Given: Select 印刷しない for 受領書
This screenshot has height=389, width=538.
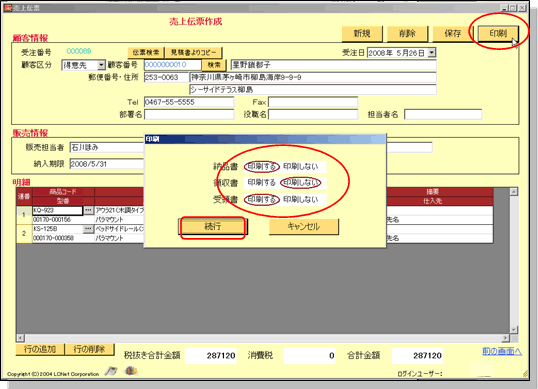Looking at the screenshot, I should [x=301, y=199].
